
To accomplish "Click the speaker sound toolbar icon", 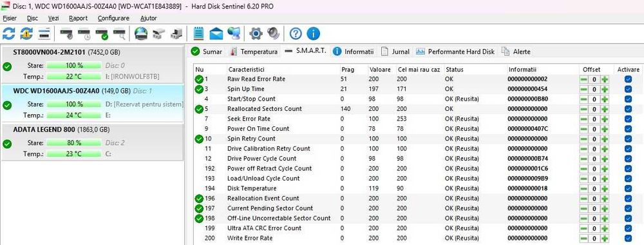I will (x=273, y=34).
